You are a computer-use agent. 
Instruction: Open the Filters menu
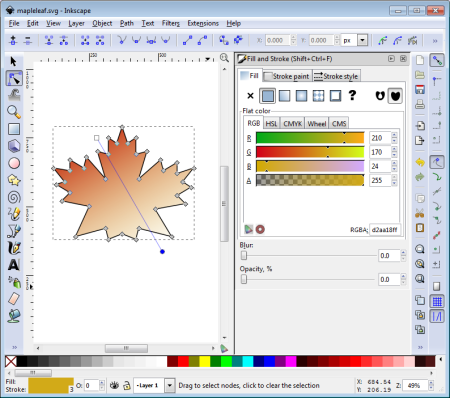[171, 23]
